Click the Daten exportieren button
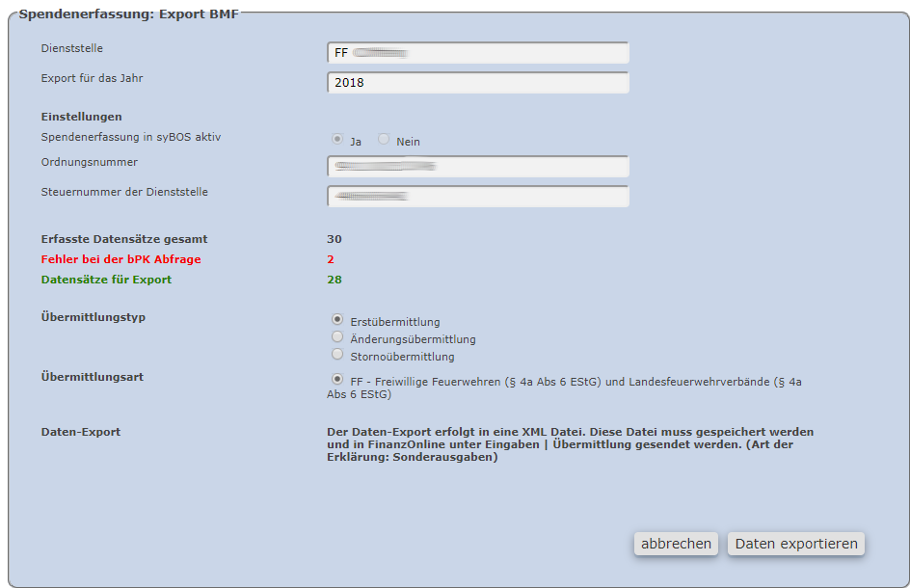This screenshot has height=588, width=910. point(796,544)
